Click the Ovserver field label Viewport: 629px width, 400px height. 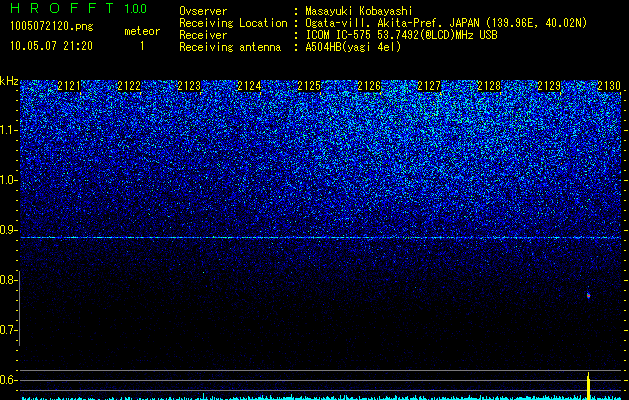tap(203, 11)
